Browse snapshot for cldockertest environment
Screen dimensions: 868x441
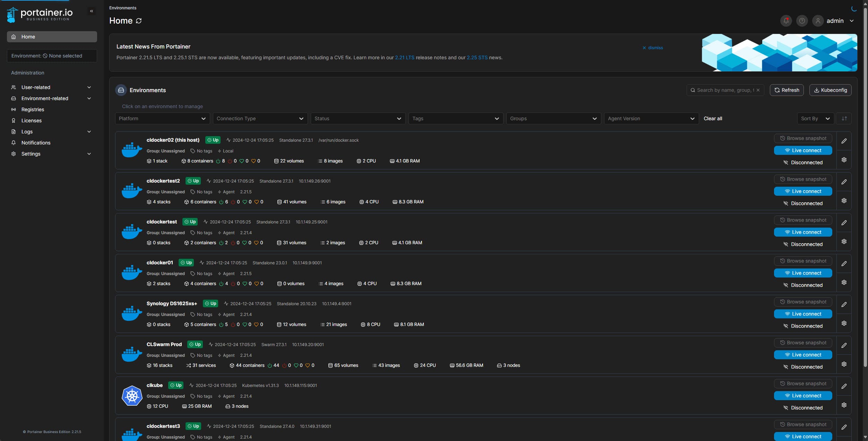point(803,220)
